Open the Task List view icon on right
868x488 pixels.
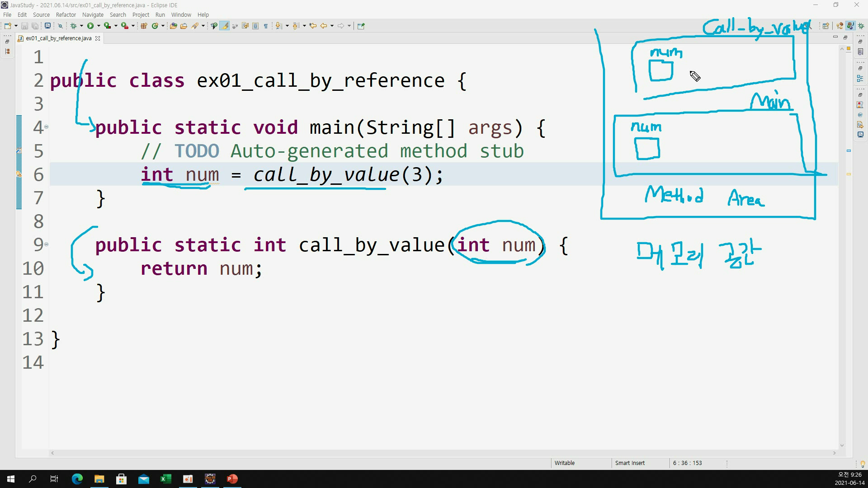[x=860, y=52]
